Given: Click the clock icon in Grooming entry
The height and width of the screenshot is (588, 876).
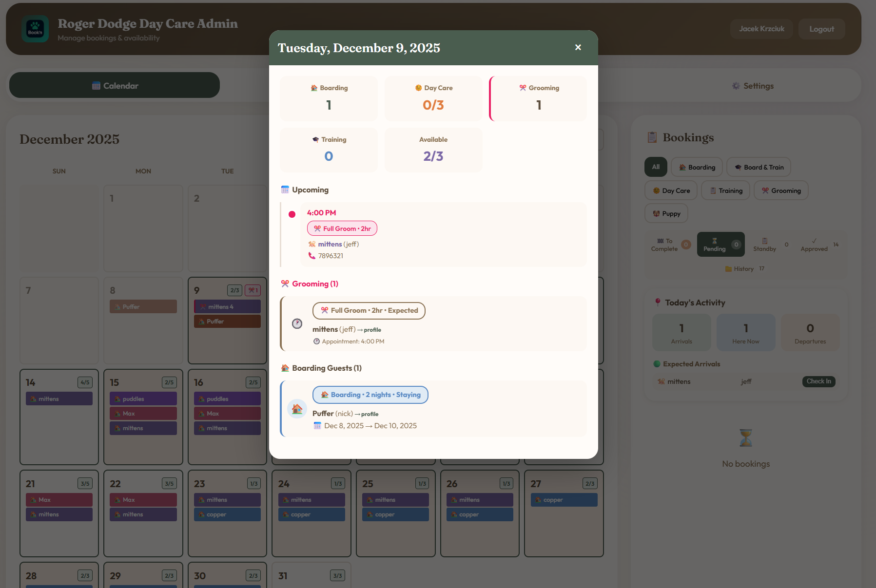Looking at the screenshot, I should 297,323.
